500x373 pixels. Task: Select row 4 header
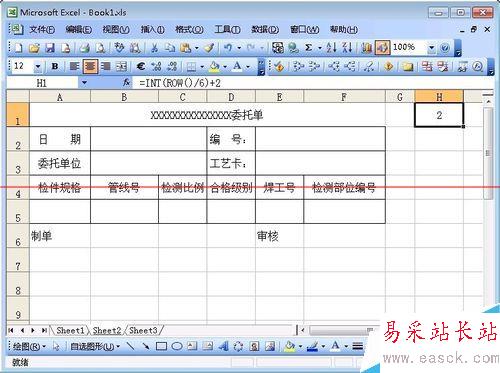[18, 187]
